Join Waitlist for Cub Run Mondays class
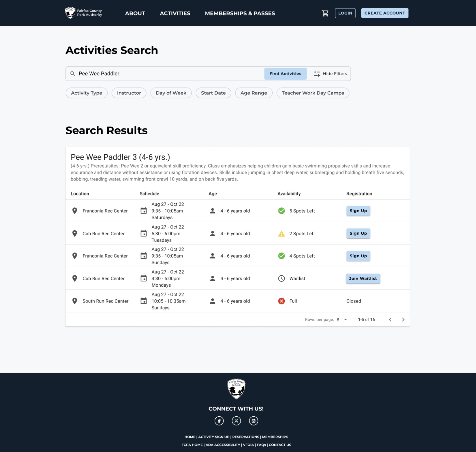476x452 pixels. coord(363,279)
